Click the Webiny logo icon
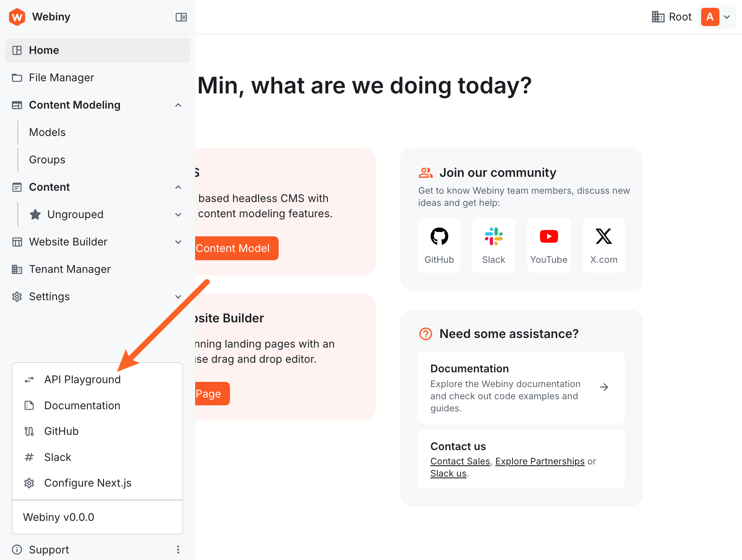742x560 pixels. coord(17,17)
